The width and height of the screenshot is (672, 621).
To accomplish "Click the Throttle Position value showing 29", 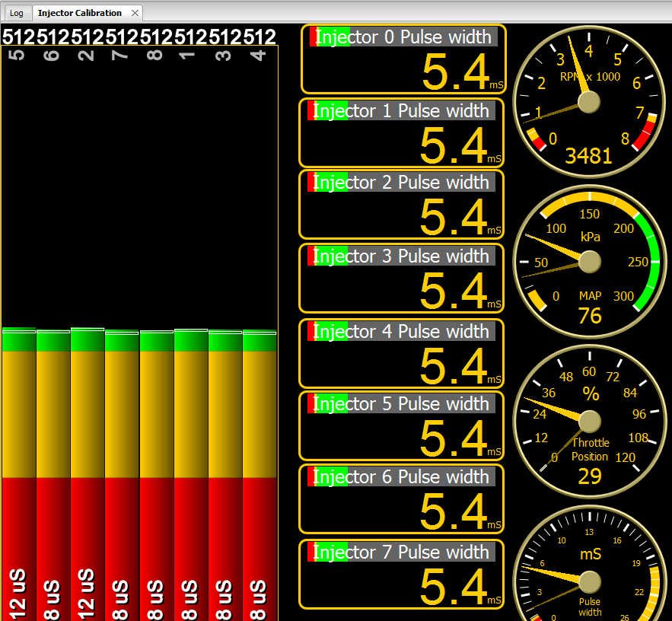I will [588, 476].
